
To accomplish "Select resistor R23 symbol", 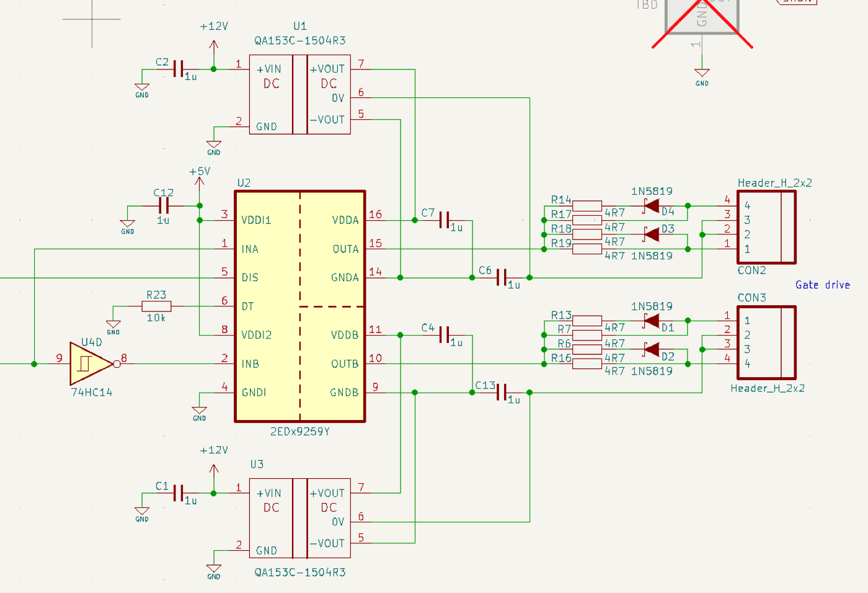I will point(156,306).
